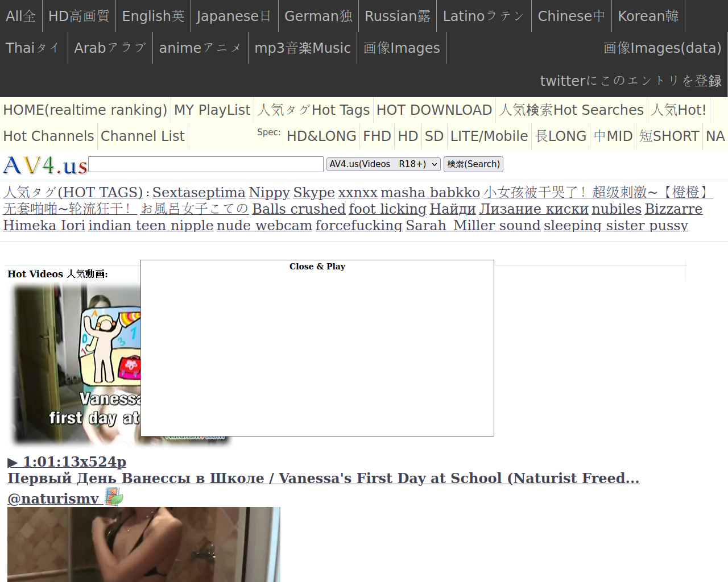Filter by 長LONG duration
The height and width of the screenshot is (582, 728).
coord(561,136)
